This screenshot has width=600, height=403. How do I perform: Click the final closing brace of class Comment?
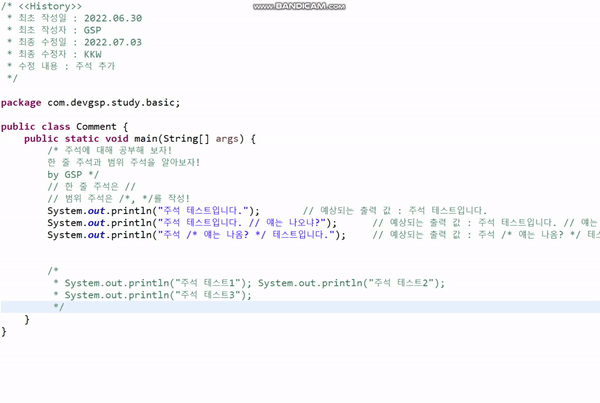tap(4, 331)
